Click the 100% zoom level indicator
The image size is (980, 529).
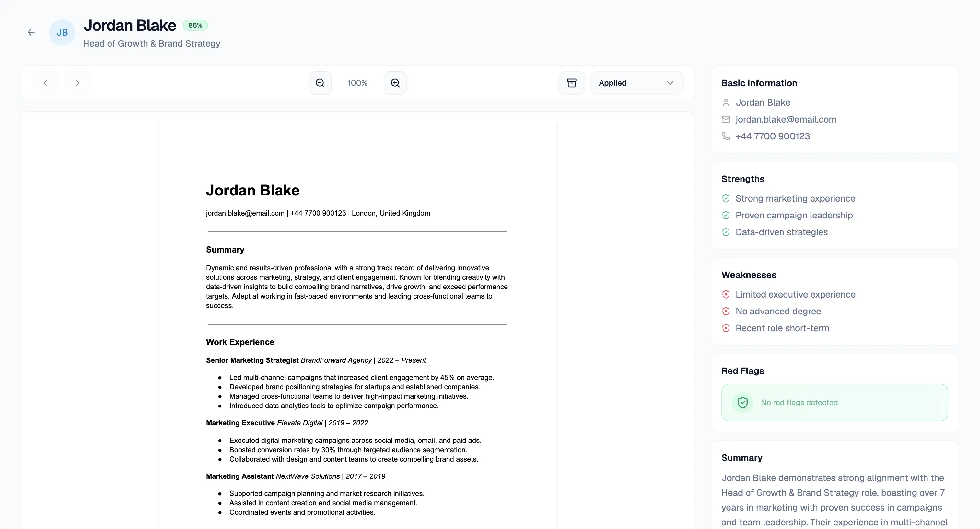pyautogui.click(x=357, y=83)
